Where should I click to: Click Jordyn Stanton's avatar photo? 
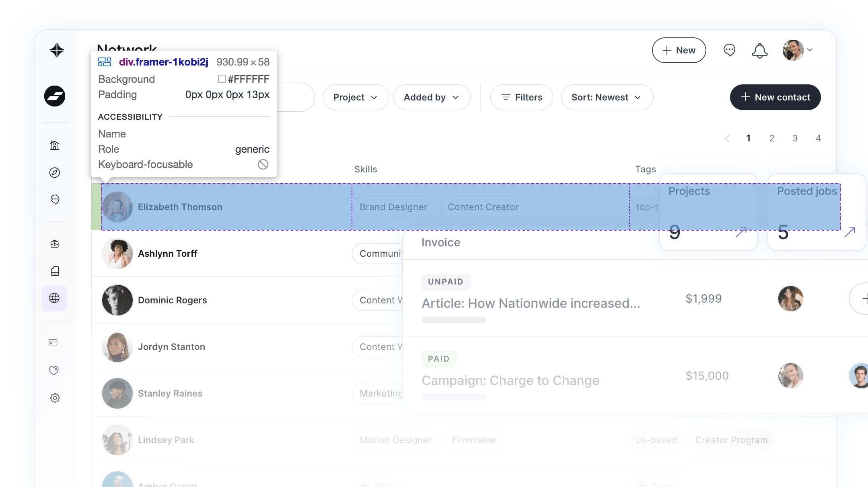click(x=117, y=347)
